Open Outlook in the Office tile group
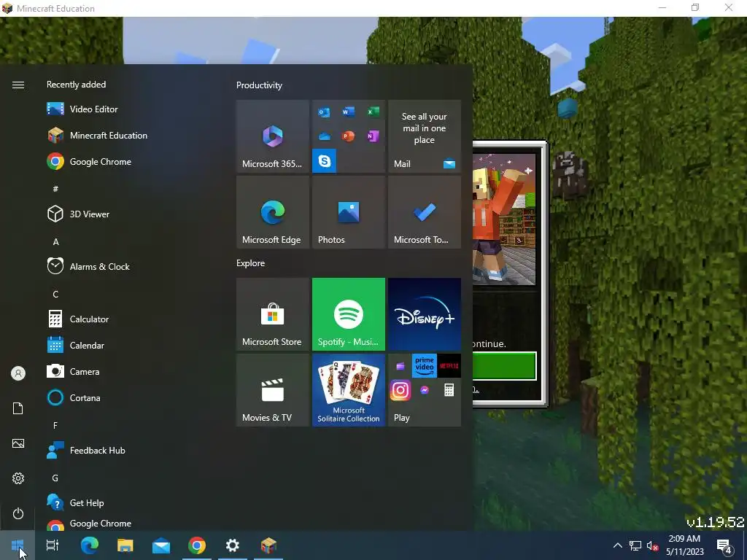This screenshot has width=747, height=560. (325, 112)
